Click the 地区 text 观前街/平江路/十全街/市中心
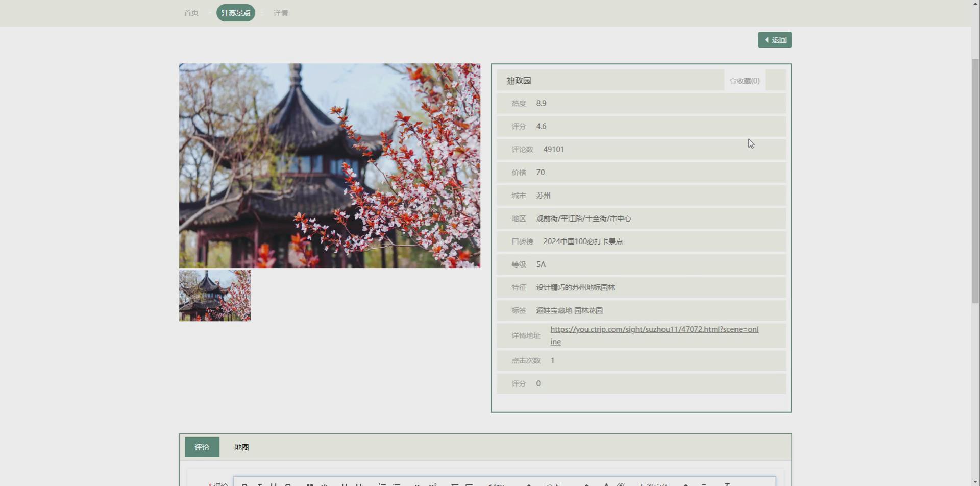Image resolution: width=980 pixels, height=486 pixels. point(583,218)
